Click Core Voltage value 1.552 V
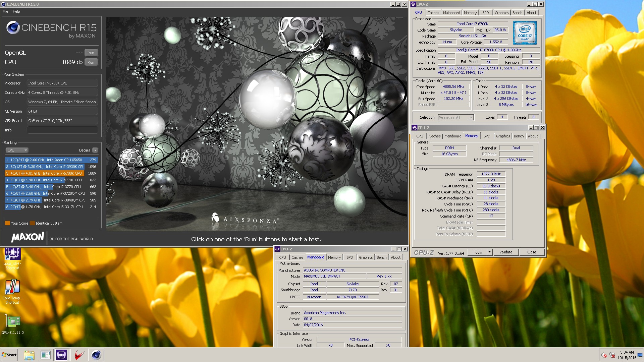This screenshot has height=362, width=644. click(495, 42)
